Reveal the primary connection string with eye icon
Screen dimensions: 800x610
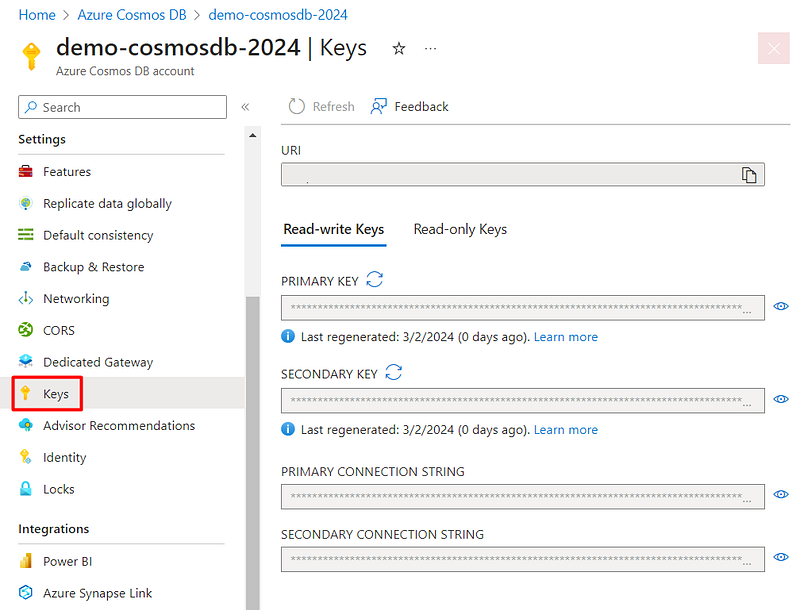(781, 494)
